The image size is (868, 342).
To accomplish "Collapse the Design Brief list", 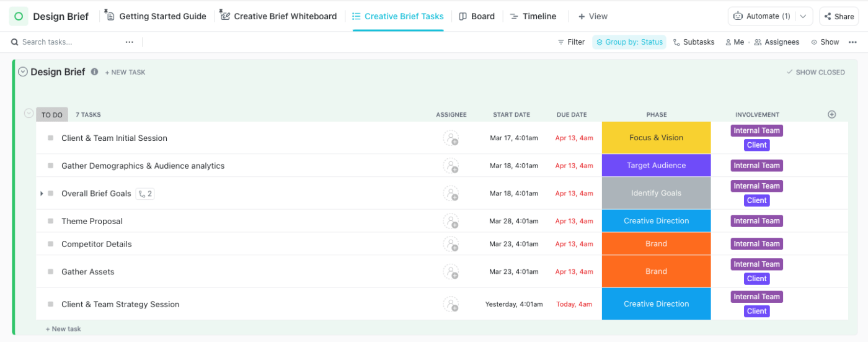I will click(x=23, y=72).
